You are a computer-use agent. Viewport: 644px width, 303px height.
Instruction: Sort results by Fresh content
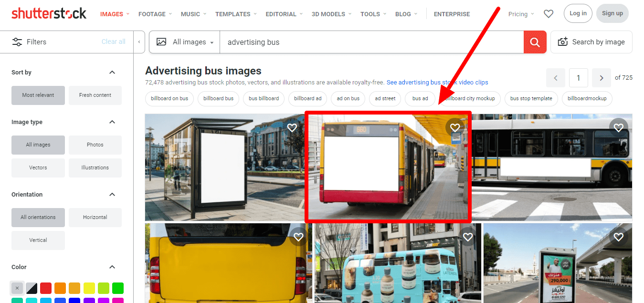point(95,95)
